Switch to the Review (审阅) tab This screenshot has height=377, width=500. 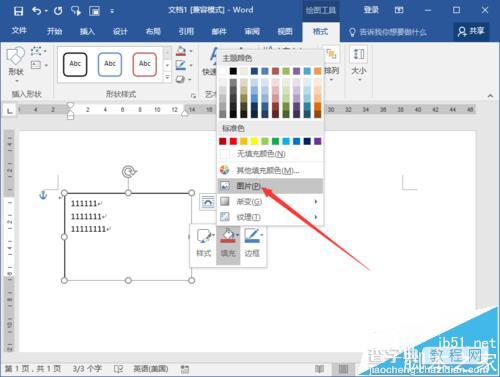pos(252,32)
